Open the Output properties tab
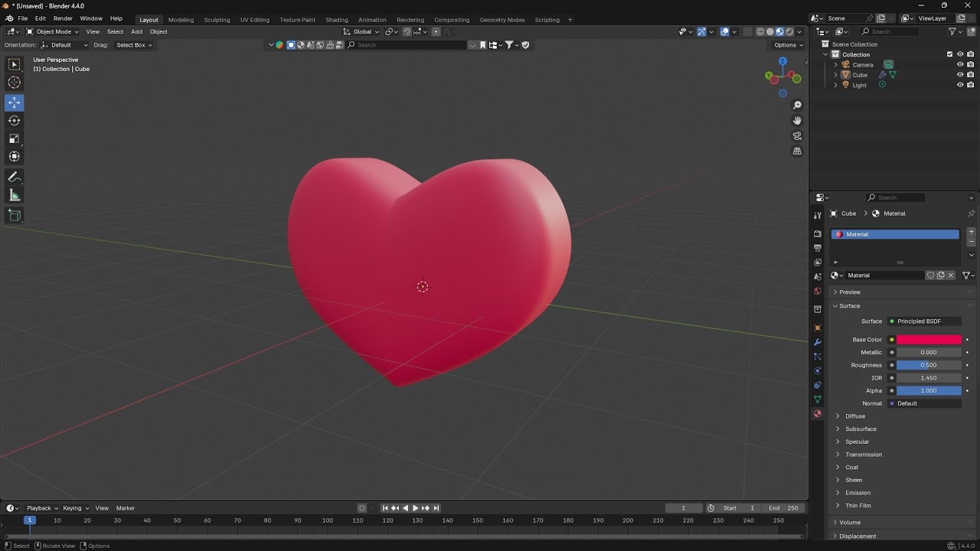This screenshot has width=980, height=551. point(818,248)
